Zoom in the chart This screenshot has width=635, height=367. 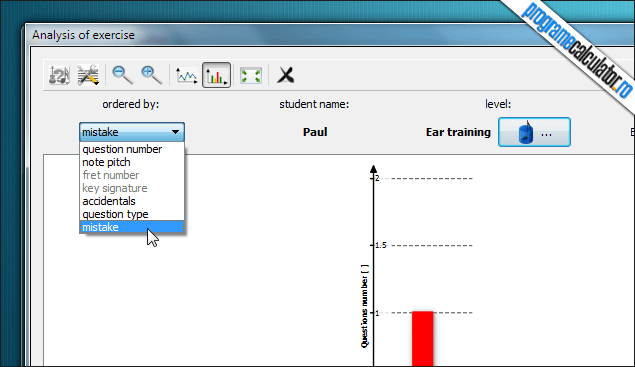click(151, 75)
